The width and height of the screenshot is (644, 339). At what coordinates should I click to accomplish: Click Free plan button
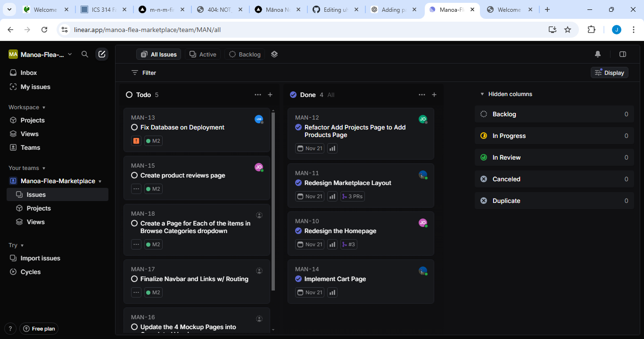[39, 329]
